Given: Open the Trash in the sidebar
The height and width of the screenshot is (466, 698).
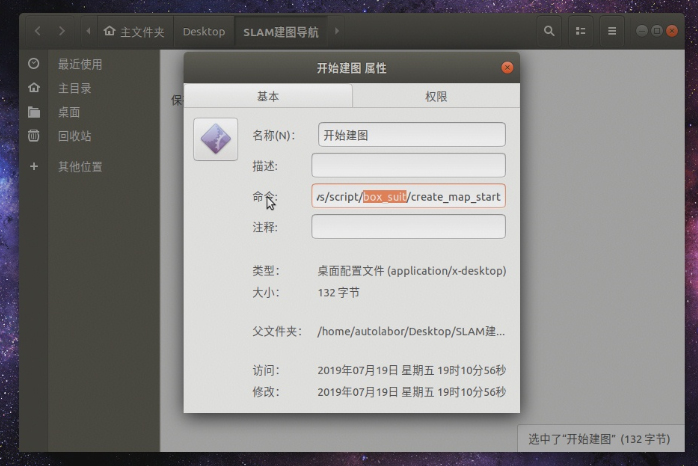Looking at the screenshot, I should (74, 136).
